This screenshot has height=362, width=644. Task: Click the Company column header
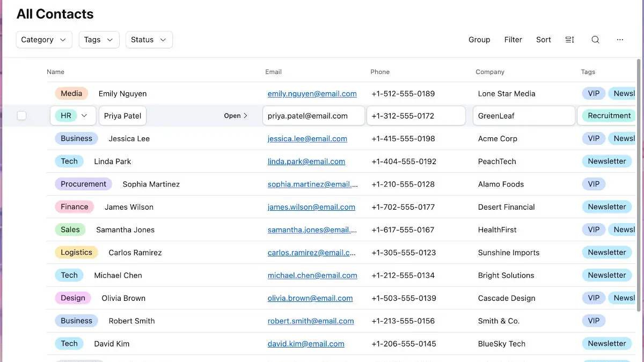click(x=490, y=71)
